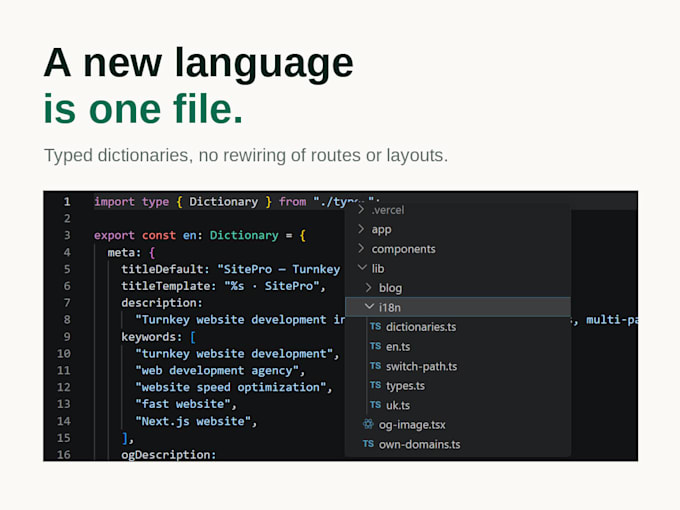This screenshot has height=510, width=680.
Task: Click 'Dictionary' in the import statement
Action: [223, 202]
